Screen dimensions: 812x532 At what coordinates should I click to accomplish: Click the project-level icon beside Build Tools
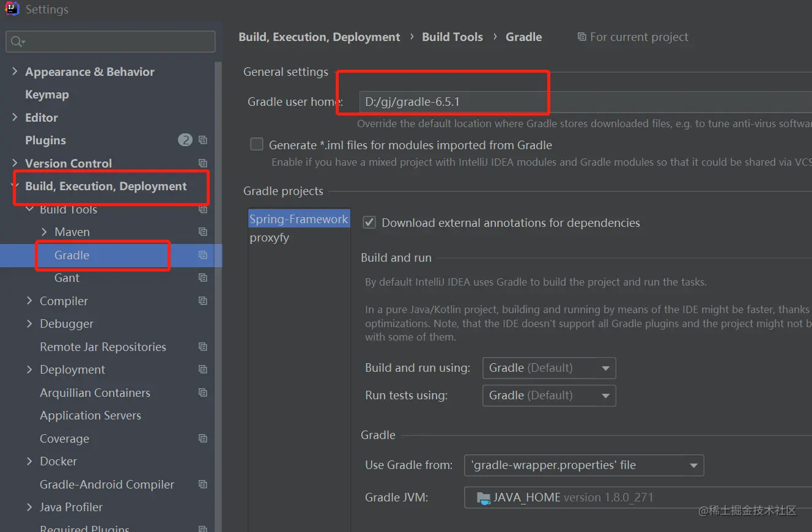(x=203, y=209)
